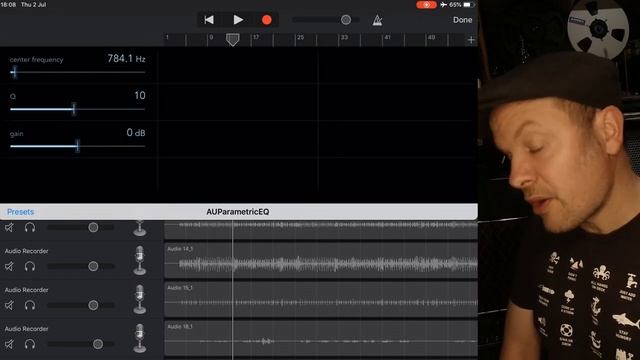Click the airplane mode icon in status bar

coord(443,5)
